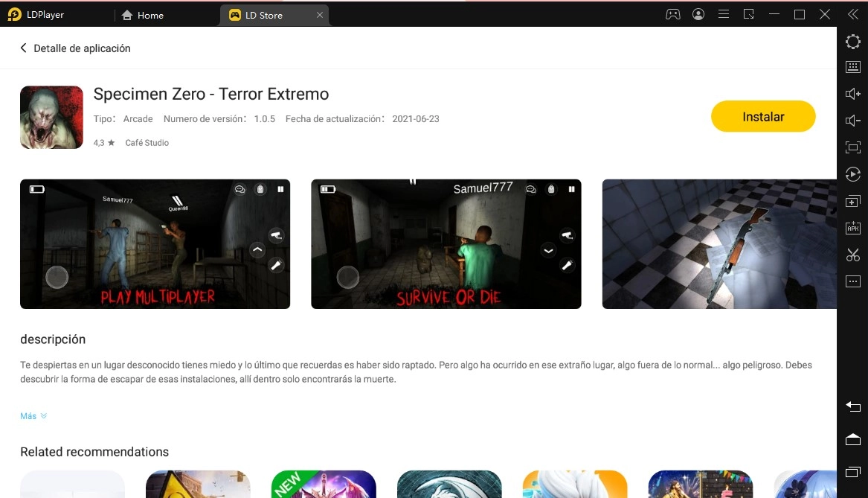
Task: Click Café Studio developer name
Action: click(x=147, y=143)
